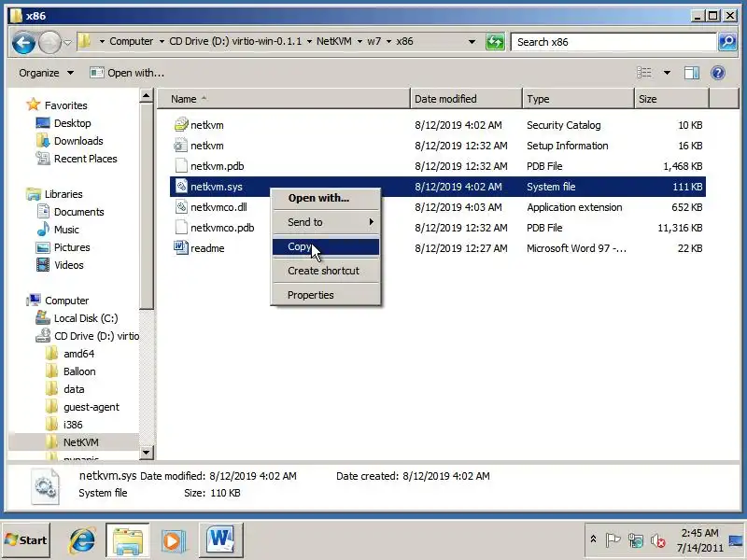Select Send to in the context menu
The height and width of the screenshot is (560, 747).
point(326,222)
